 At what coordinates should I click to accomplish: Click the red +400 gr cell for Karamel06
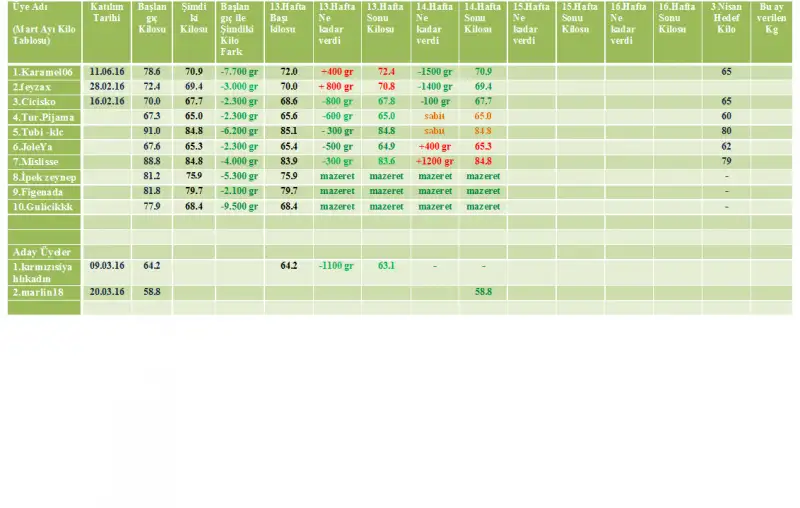pyautogui.click(x=336, y=73)
